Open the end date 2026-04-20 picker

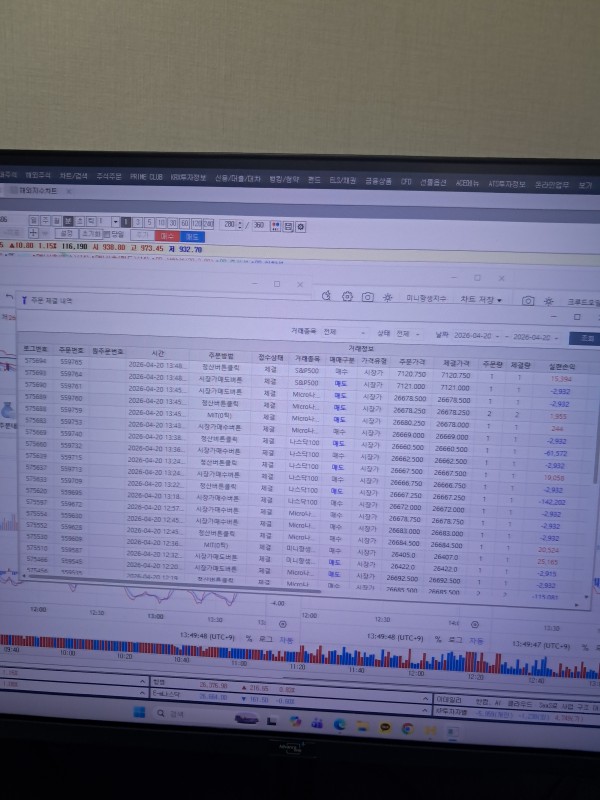coord(535,338)
